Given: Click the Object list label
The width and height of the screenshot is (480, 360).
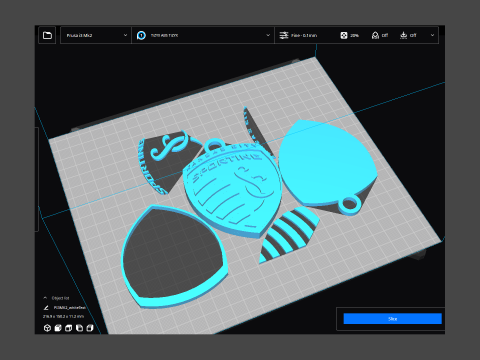Looking at the screenshot, I should [x=60, y=298].
